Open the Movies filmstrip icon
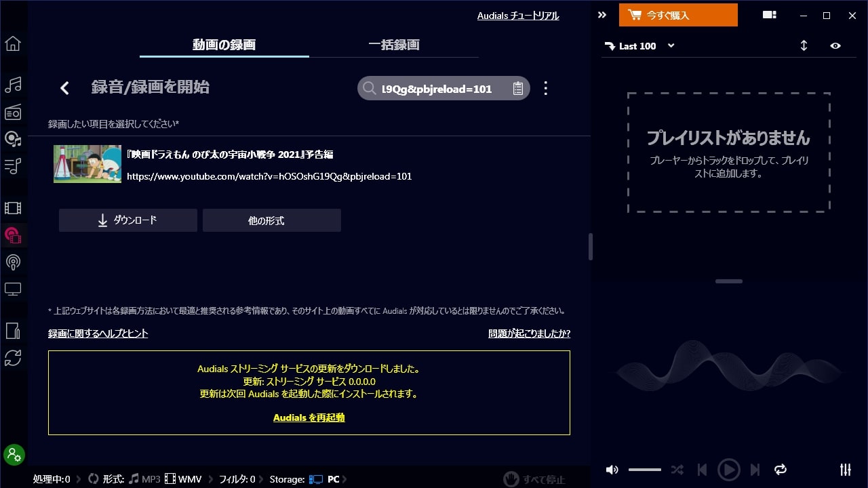 coord(13,208)
